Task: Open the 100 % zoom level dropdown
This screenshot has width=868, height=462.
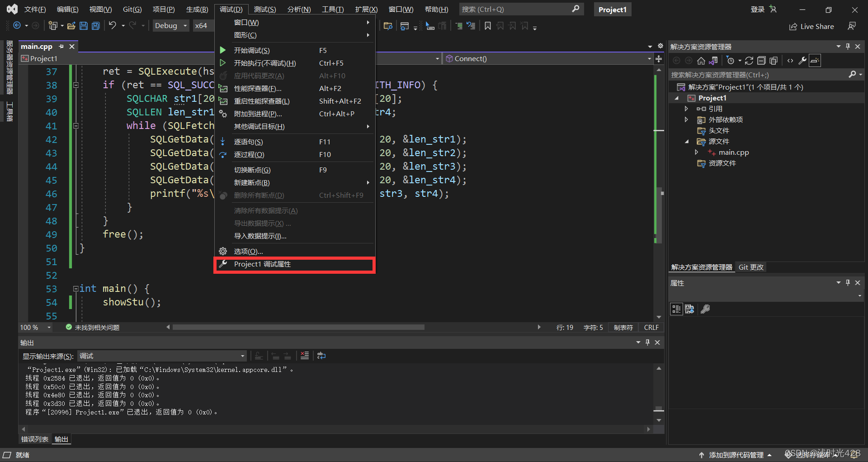Action: (x=35, y=328)
